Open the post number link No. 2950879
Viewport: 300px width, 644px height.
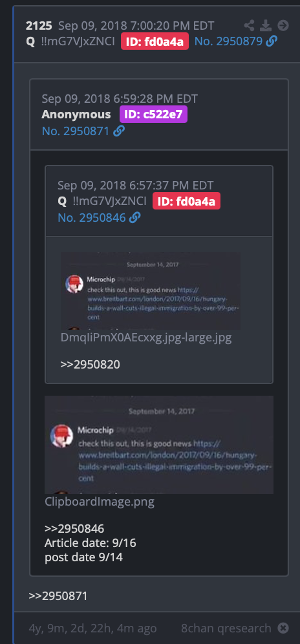click(228, 41)
